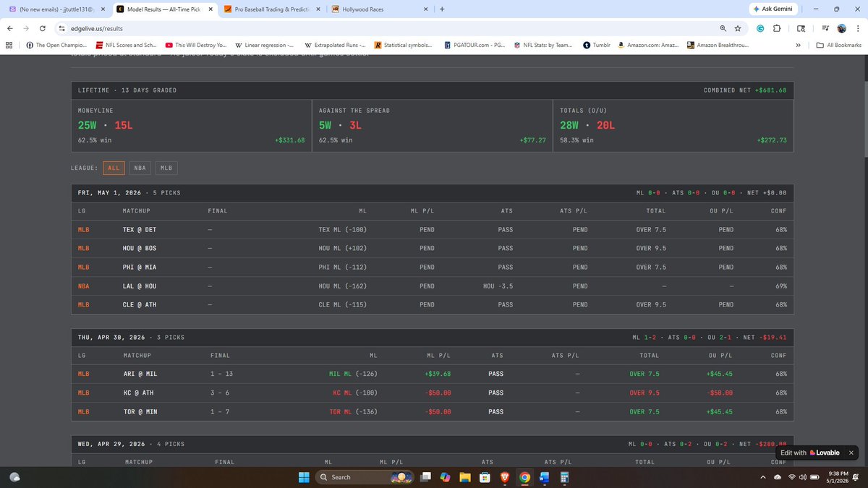Switch to Chrome on the taskbar
868x488 pixels.
[524, 477]
